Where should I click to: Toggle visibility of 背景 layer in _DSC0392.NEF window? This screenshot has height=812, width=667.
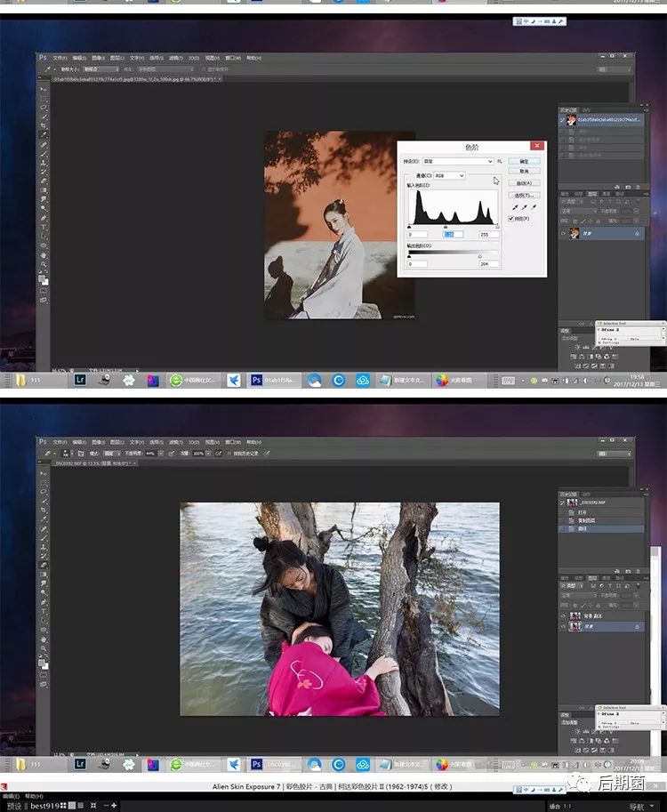click(x=563, y=627)
